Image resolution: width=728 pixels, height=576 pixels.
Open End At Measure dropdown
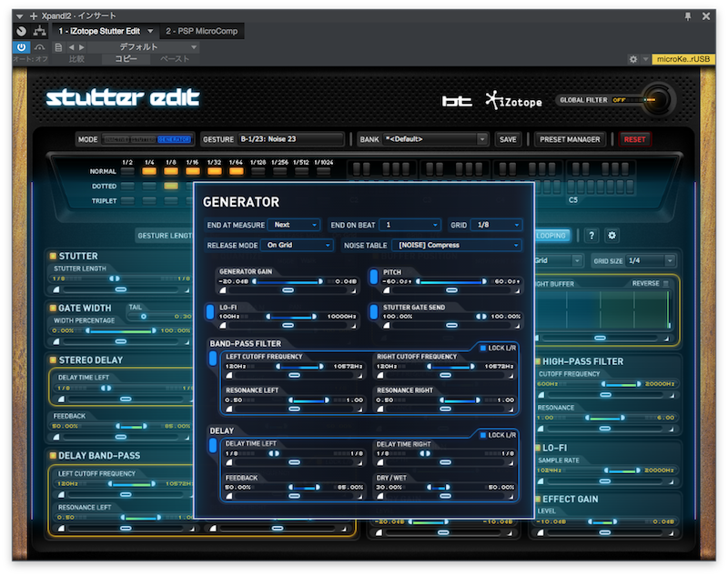click(294, 225)
